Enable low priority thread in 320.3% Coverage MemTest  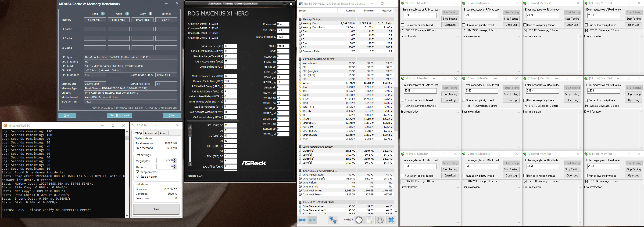tap(586, 25)
